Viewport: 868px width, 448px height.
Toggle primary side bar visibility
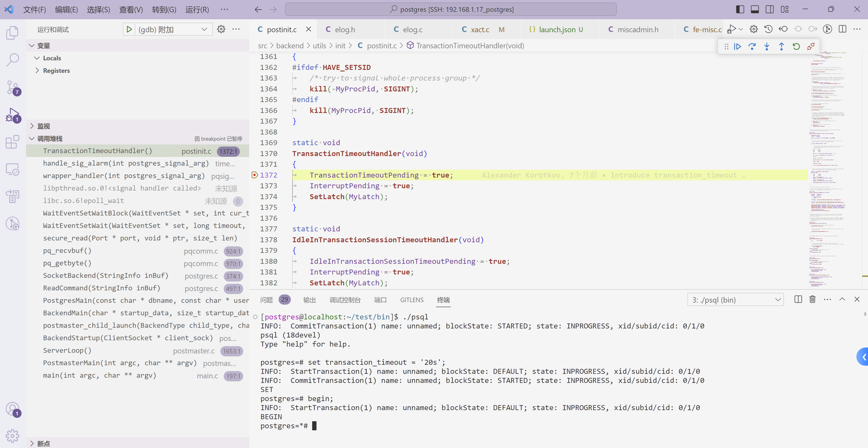740,10
